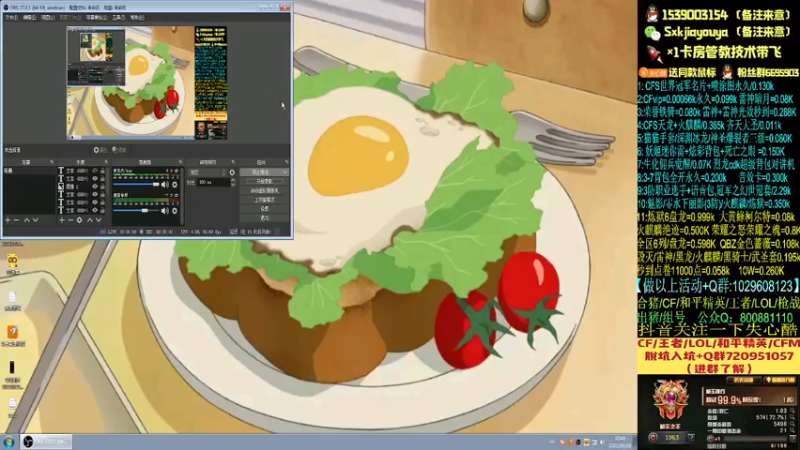
Task: Open the Tools menu in OBS
Action: (118, 17)
